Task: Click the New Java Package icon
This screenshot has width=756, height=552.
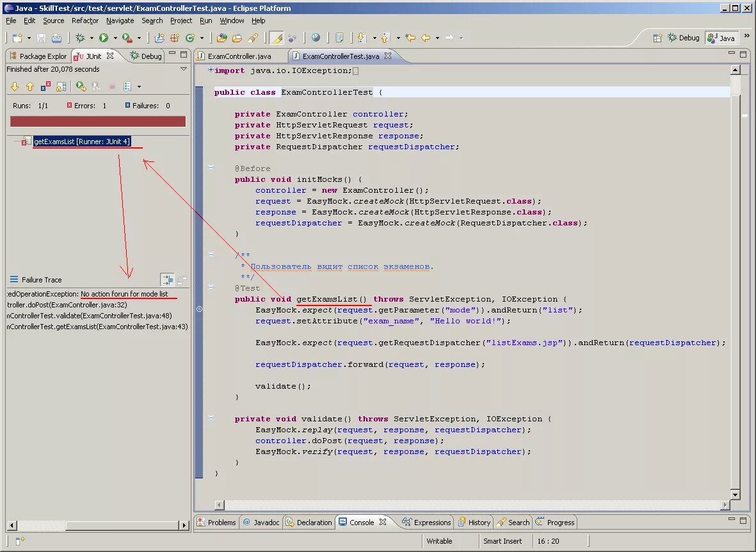Action: coord(175,38)
